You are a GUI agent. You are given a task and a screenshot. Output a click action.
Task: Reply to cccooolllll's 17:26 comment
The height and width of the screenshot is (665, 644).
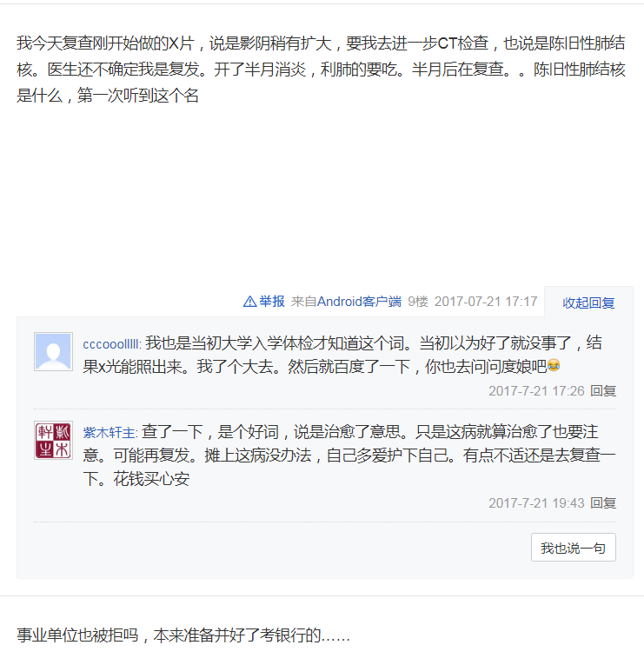[603, 390]
